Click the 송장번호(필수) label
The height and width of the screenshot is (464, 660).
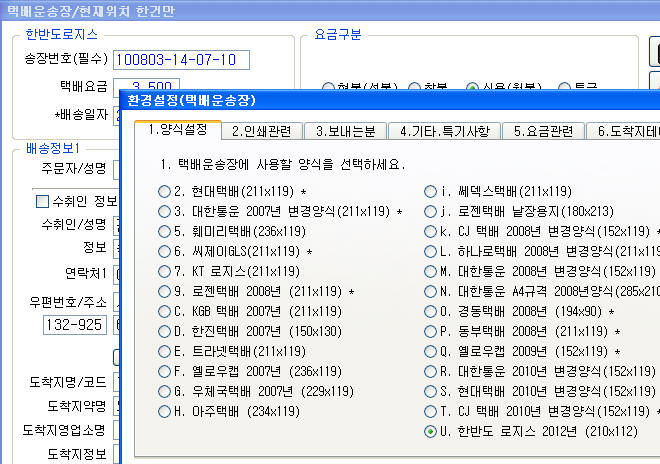tap(66, 59)
